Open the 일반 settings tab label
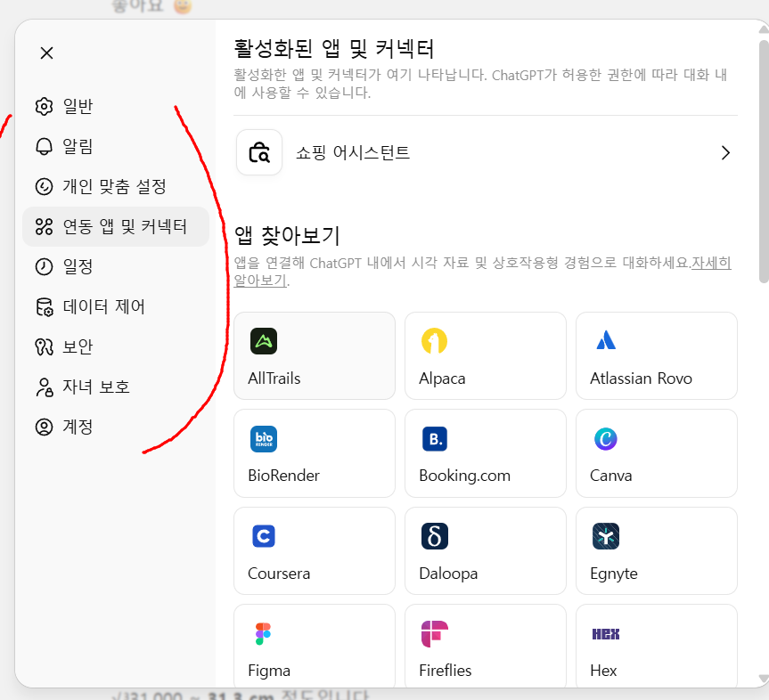Viewport: 769px width, 700px height. coord(78,106)
